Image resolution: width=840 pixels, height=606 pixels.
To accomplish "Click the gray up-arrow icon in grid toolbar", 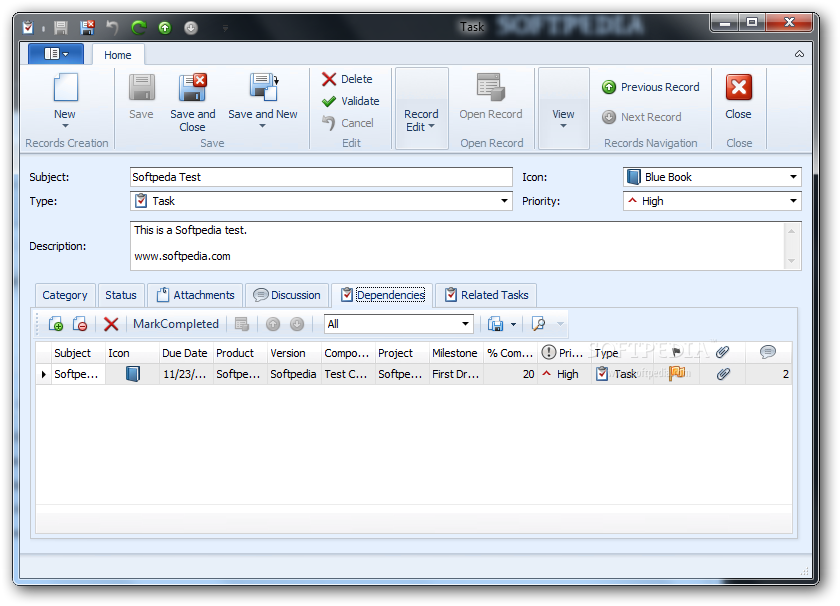I will [273, 324].
